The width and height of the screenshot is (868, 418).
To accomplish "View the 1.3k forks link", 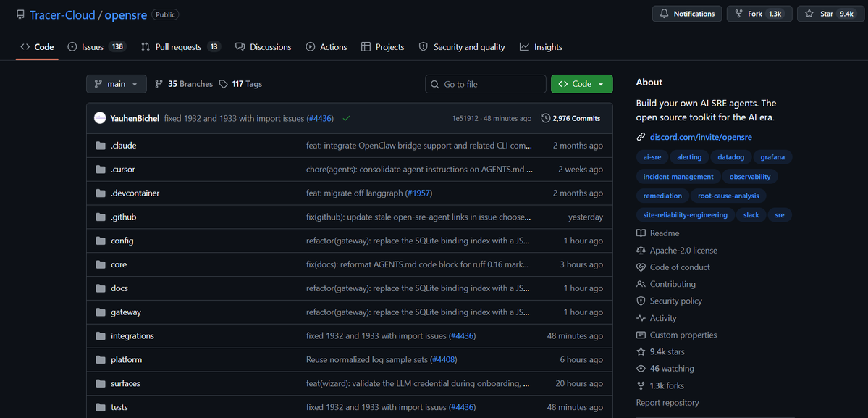I will (660, 385).
